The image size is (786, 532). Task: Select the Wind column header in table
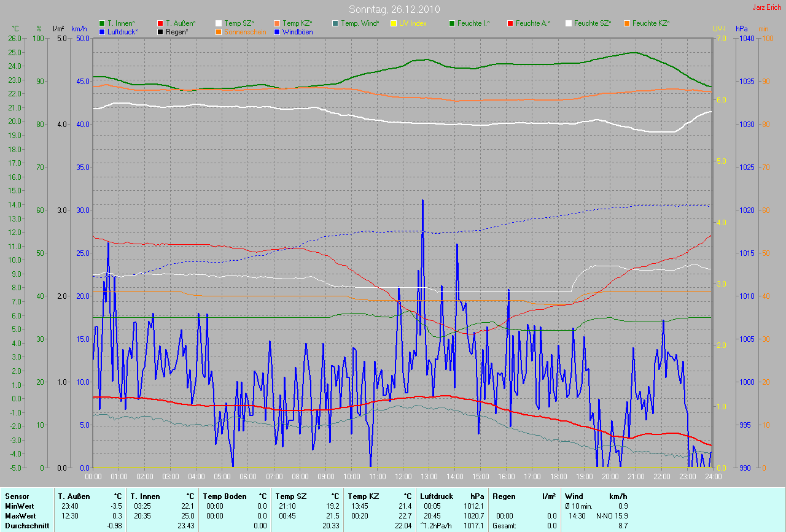point(574,496)
